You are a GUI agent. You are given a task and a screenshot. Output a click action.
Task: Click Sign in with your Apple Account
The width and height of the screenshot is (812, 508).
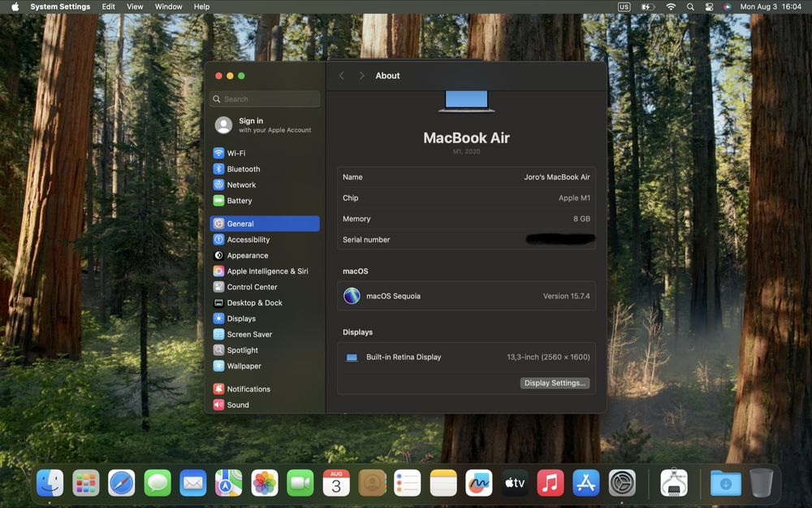(x=265, y=125)
